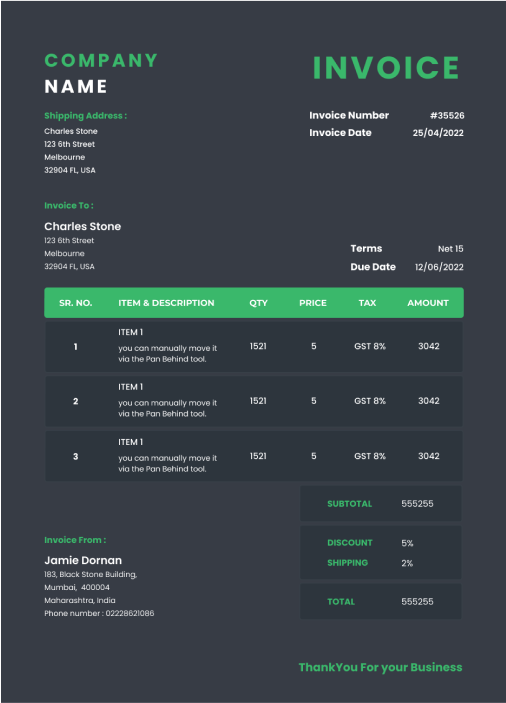Click 183, Black Stone Building address line

(91, 574)
